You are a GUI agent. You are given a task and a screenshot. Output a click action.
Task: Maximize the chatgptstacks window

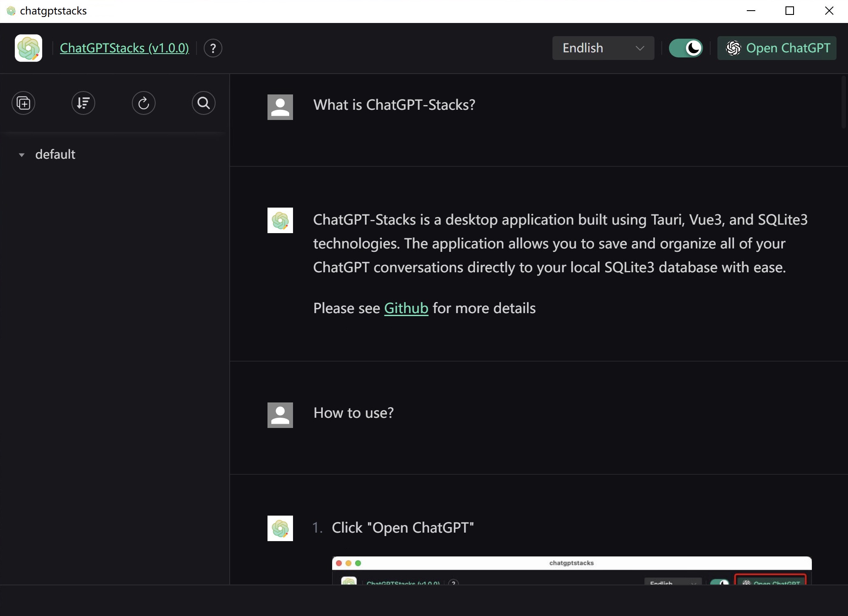(x=790, y=11)
